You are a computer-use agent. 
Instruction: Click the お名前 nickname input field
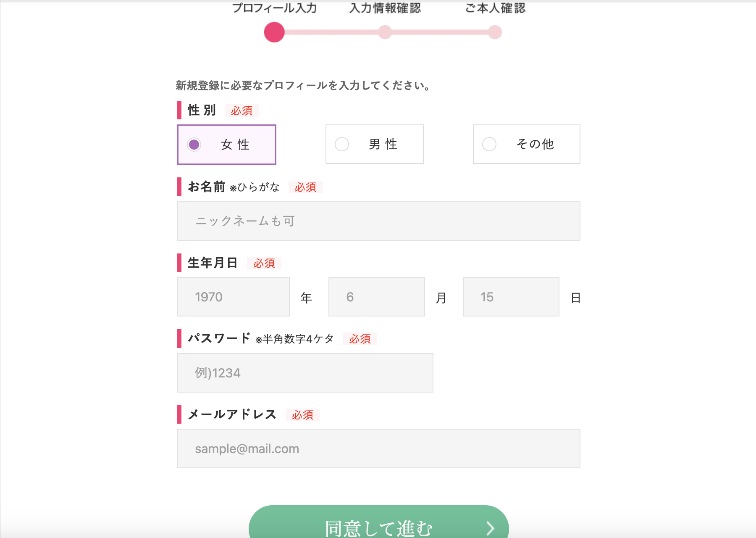[x=378, y=221]
